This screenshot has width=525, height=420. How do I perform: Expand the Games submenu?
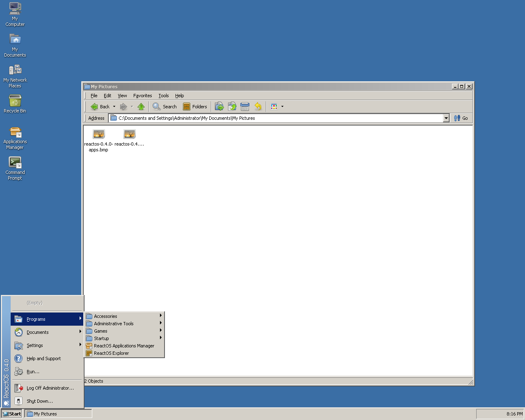(124, 331)
